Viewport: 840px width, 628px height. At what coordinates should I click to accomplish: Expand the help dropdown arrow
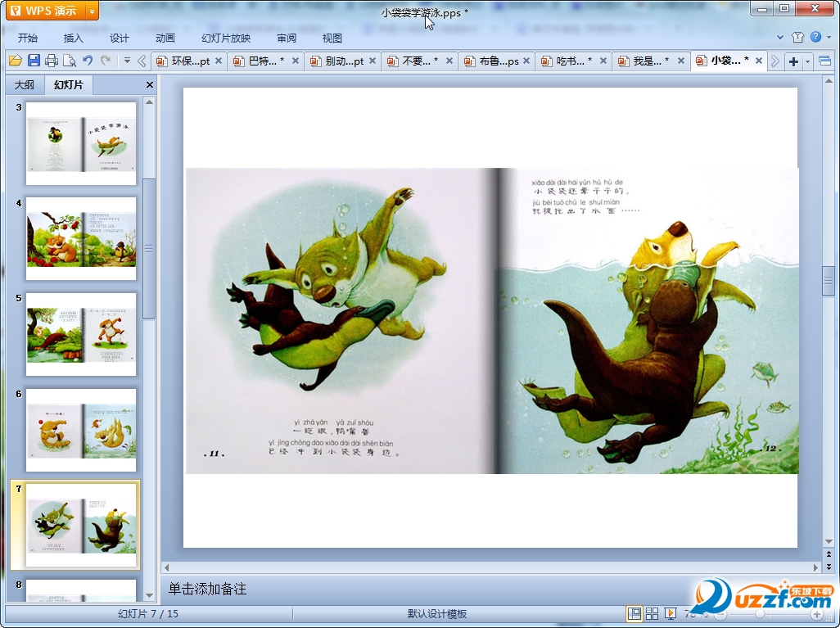coord(829,37)
